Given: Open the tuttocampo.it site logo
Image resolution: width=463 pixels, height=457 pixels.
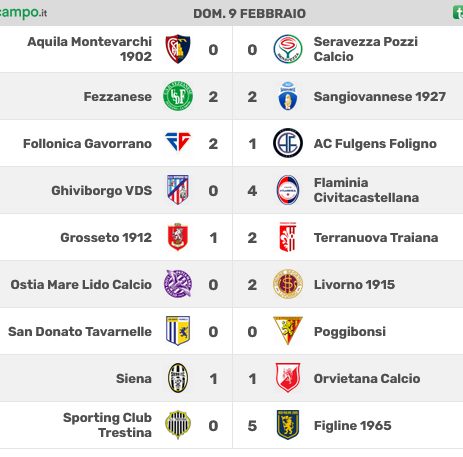Looking at the screenshot, I should [x=23, y=13].
